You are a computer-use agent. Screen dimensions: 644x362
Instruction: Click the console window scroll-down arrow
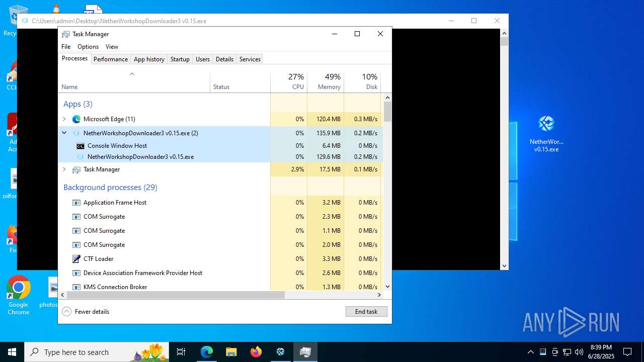click(x=505, y=265)
